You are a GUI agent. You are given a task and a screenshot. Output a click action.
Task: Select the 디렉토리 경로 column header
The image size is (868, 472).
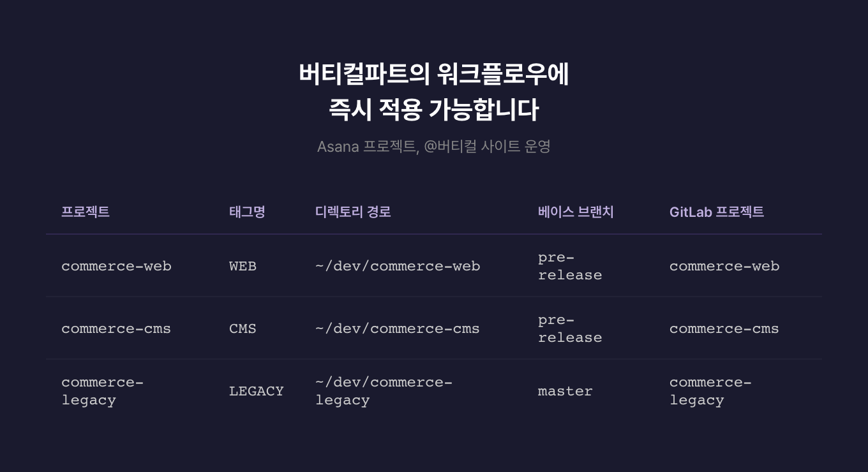(353, 212)
